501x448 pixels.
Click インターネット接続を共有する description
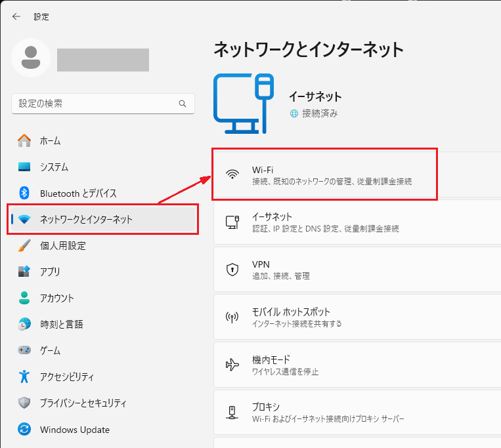pyautogui.click(x=297, y=323)
